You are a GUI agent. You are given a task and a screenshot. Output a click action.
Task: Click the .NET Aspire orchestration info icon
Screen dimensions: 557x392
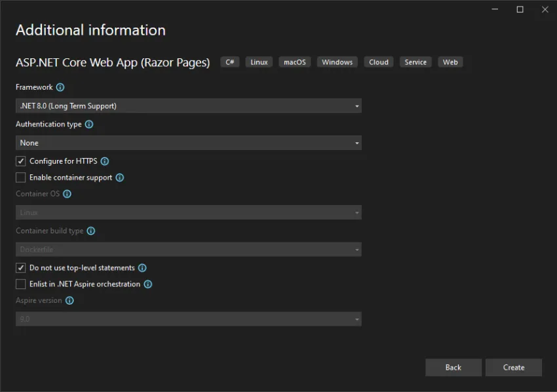(147, 284)
